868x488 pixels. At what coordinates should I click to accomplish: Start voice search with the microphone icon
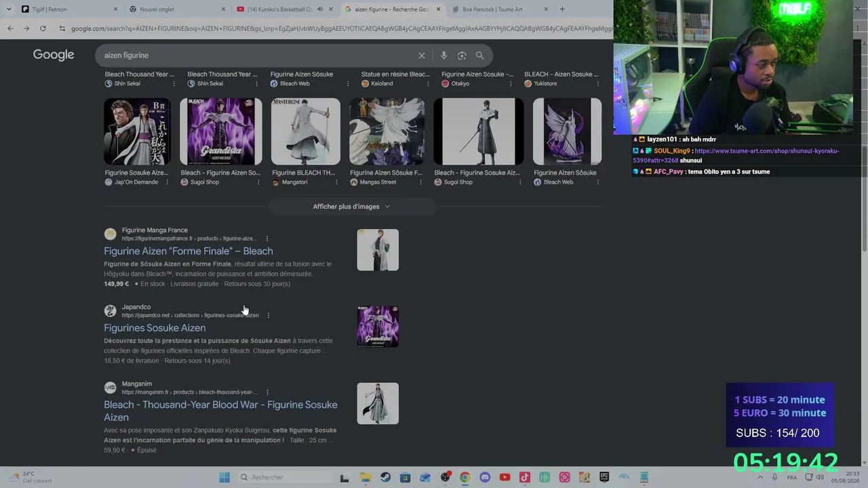click(x=443, y=56)
